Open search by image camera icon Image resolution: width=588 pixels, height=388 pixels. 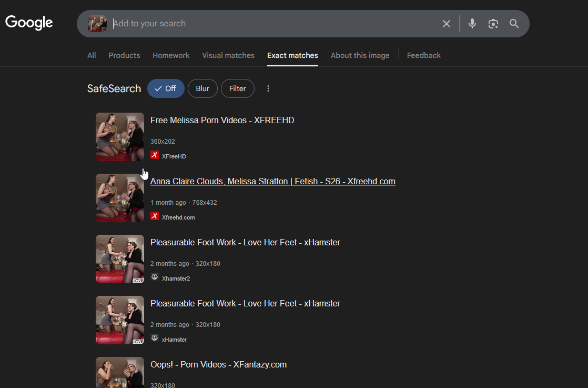493,24
